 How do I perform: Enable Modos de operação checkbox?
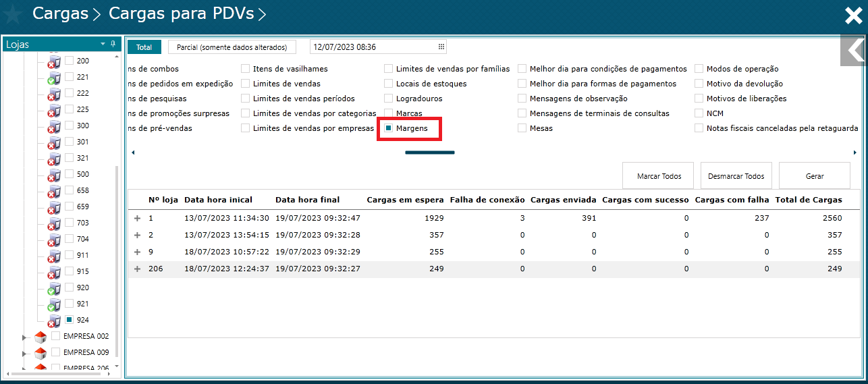(699, 69)
